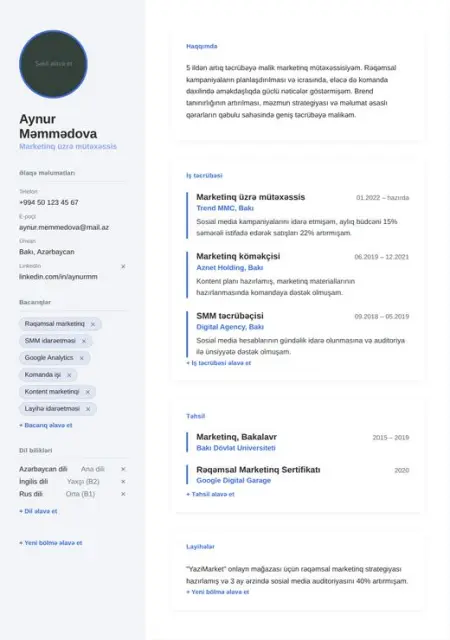Remove the Komanda işi skill tag
The image size is (450, 640).
[x=69, y=375]
